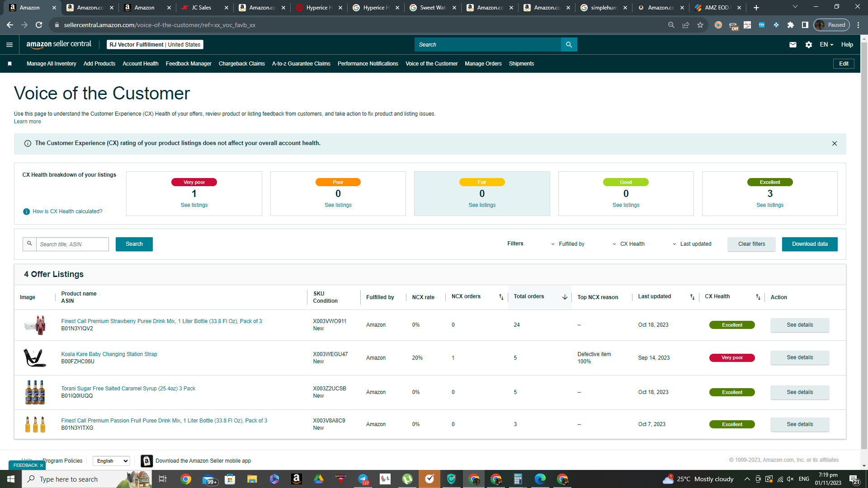Click the Very poor badge on Koala Kare row

(732, 358)
